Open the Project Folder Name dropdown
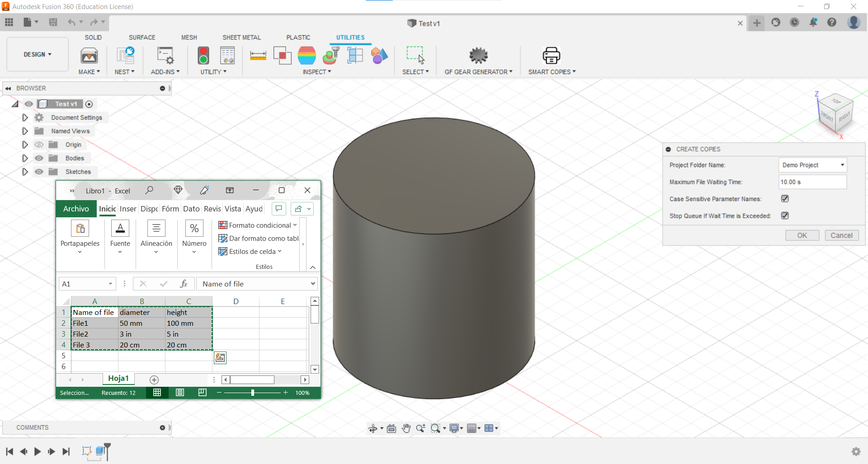The height and width of the screenshot is (464, 868). click(812, 165)
